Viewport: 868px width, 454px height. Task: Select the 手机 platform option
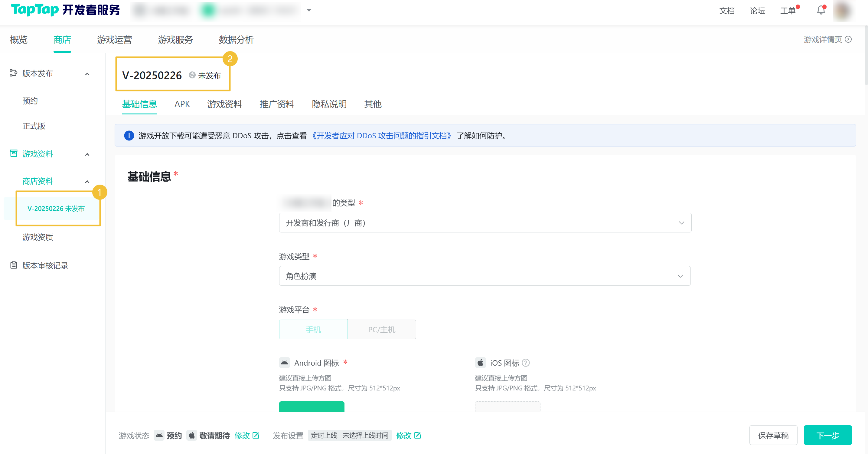(313, 329)
